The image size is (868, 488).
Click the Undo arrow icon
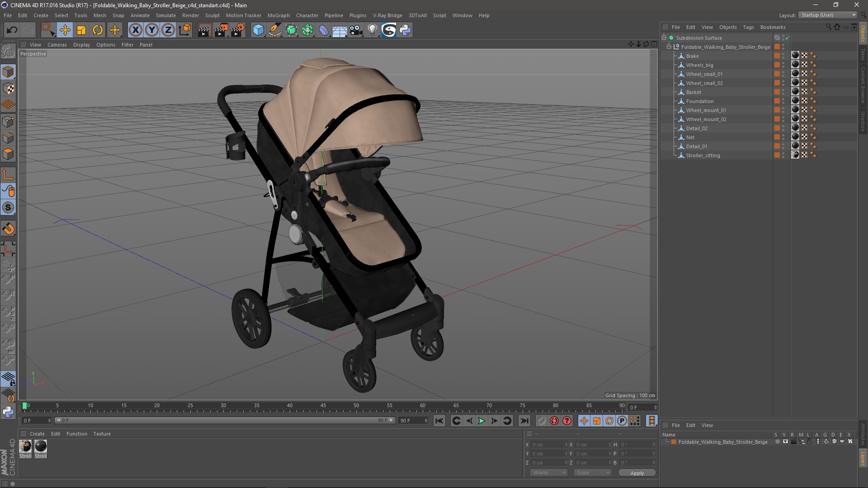tap(12, 30)
